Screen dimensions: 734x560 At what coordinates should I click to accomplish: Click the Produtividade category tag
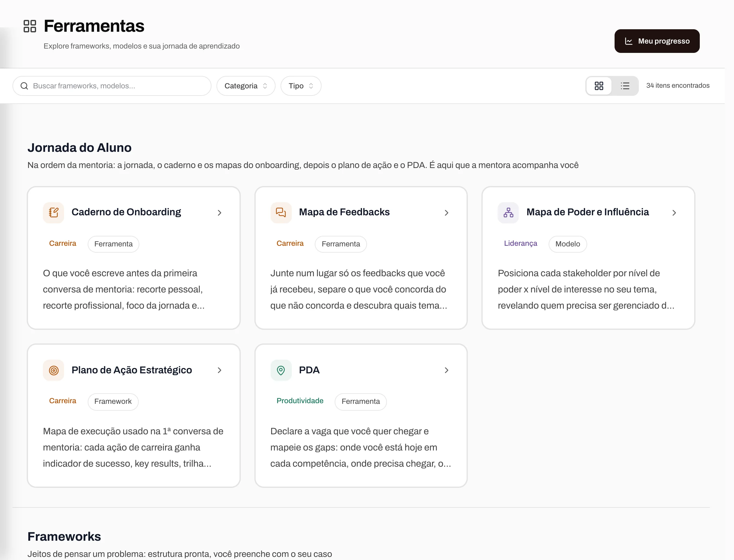[300, 401]
